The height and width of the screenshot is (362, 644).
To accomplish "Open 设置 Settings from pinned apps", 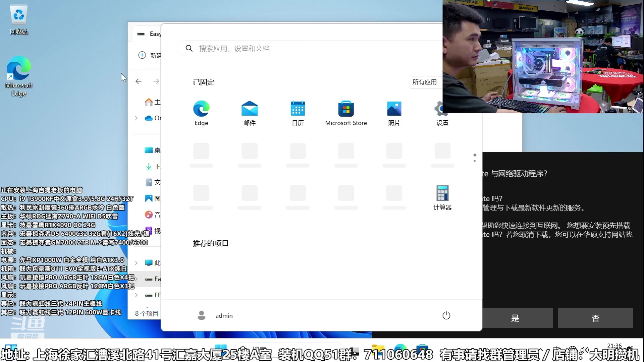I will [442, 112].
